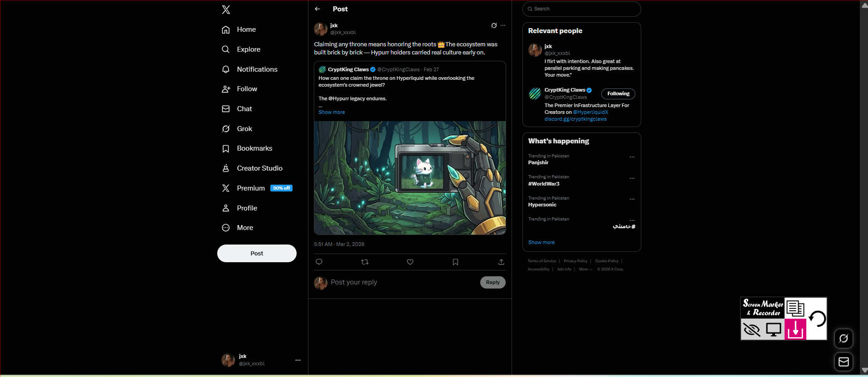Click the Search input field
The image size is (868, 377).
pyautogui.click(x=581, y=9)
